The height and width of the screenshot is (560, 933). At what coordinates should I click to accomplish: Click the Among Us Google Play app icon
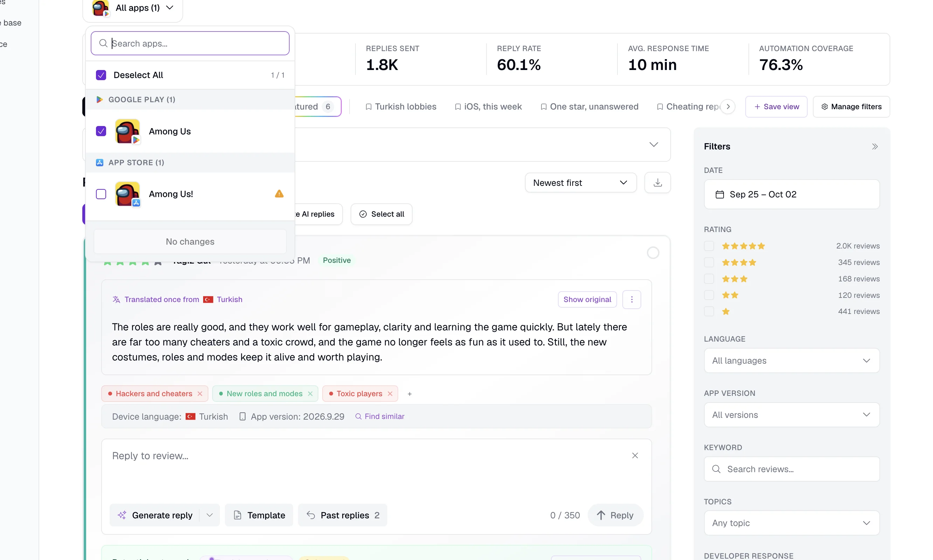click(127, 131)
